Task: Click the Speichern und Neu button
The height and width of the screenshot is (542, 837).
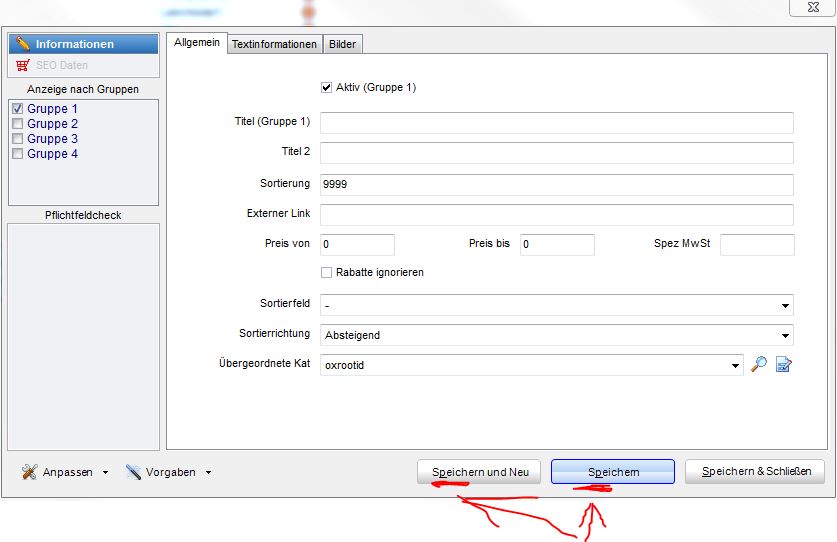Action: [479, 472]
